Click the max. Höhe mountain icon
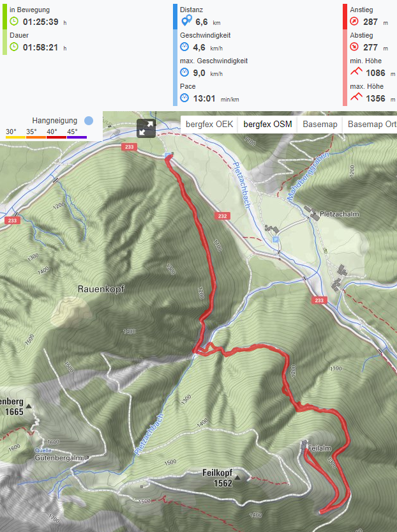Screen dimensions: 397x532 point(356,97)
